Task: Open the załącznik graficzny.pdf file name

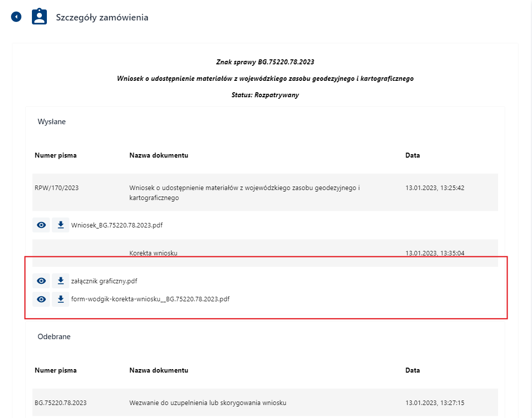Action: [x=104, y=281]
